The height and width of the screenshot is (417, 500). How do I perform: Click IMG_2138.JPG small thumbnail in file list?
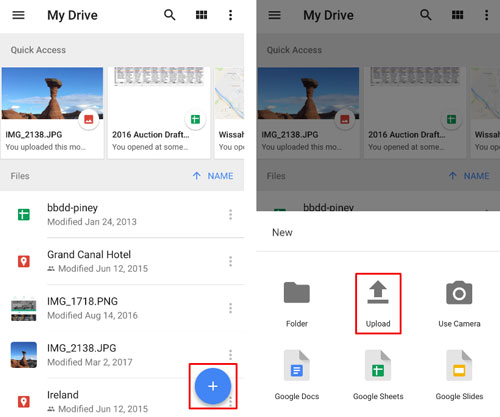[x=24, y=355]
